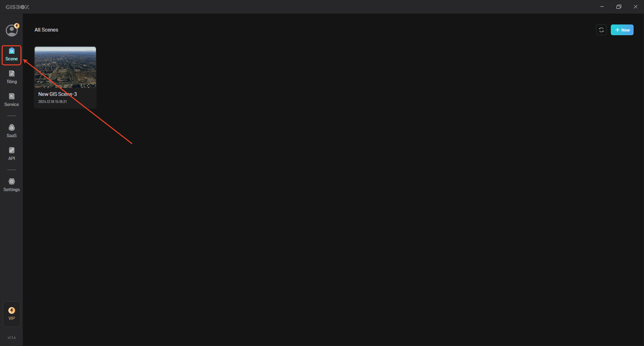This screenshot has height=346, width=644.
Task: Click the VIP lightning button
Action: pos(12,314)
